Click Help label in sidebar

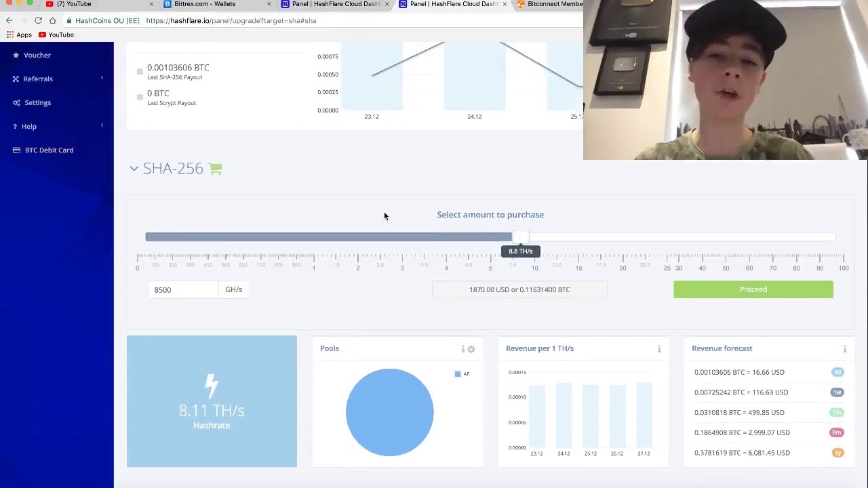coord(28,126)
